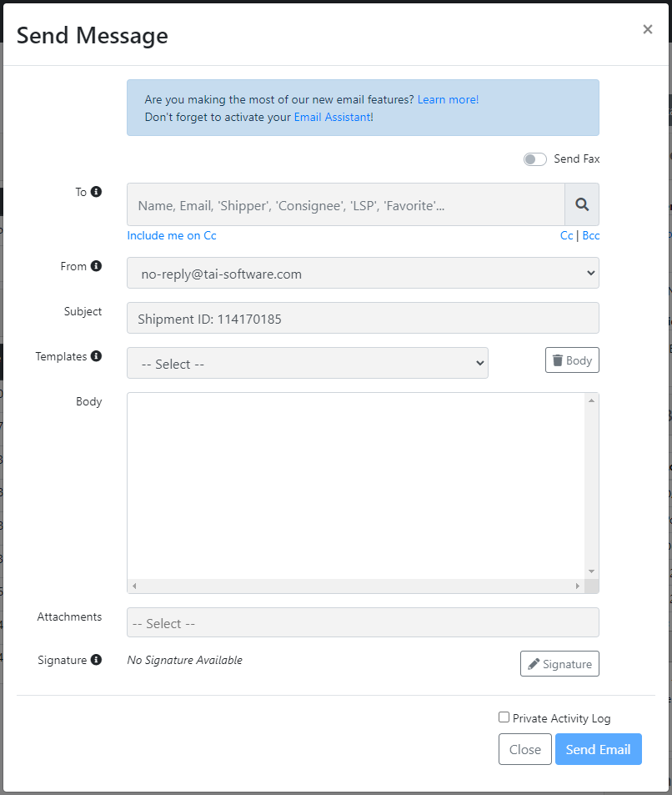The height and width of the screenshot is (795, 672).
Task: Open the From address dropdown
Action: 363,273
